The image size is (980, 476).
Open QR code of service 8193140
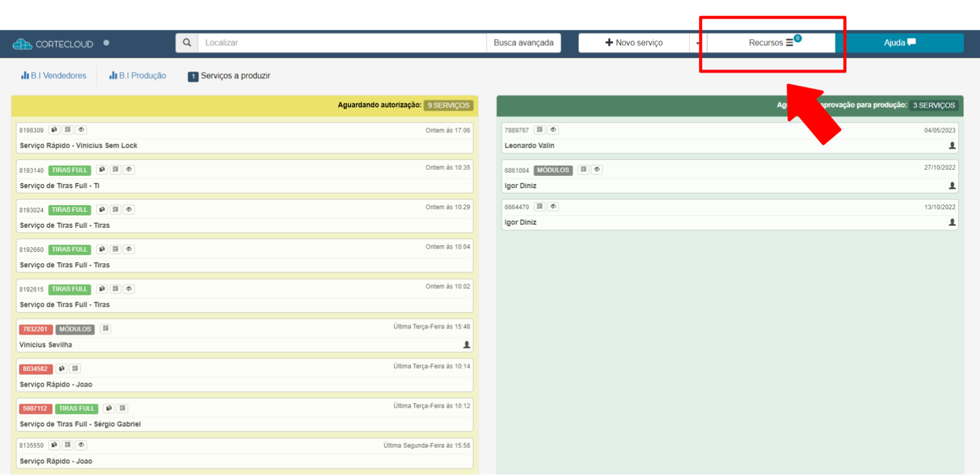coord(115,169)
